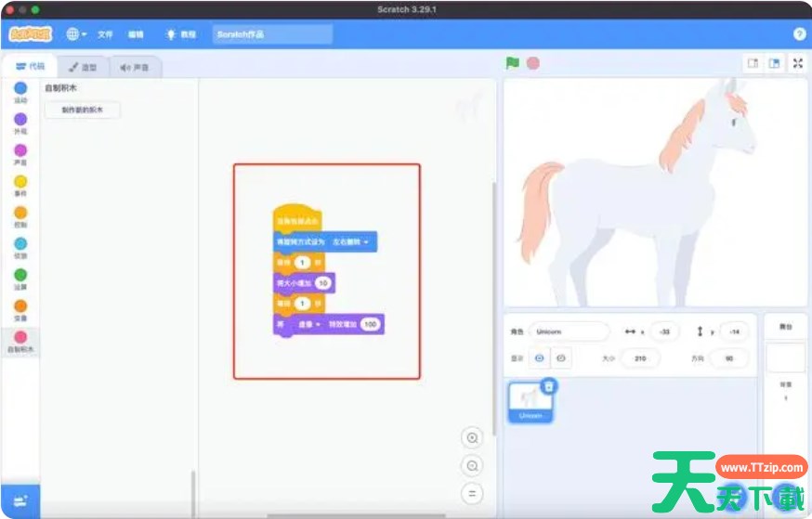Screen dimensions: 812x519
Task: Select the Motion blocks category
Action: (x=20, y=93)
